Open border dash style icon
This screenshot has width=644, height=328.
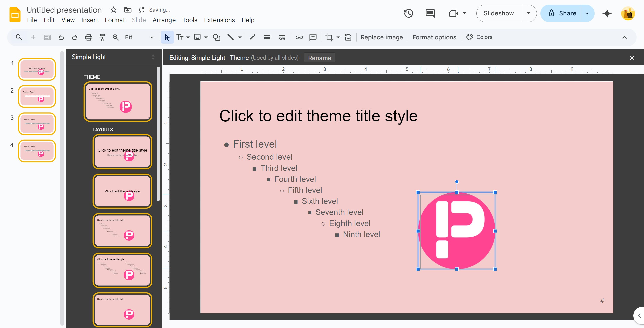(282, 37)
